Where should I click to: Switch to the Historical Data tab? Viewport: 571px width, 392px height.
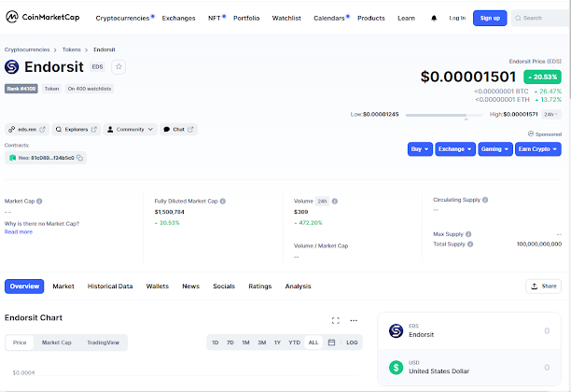pos(110,287)
